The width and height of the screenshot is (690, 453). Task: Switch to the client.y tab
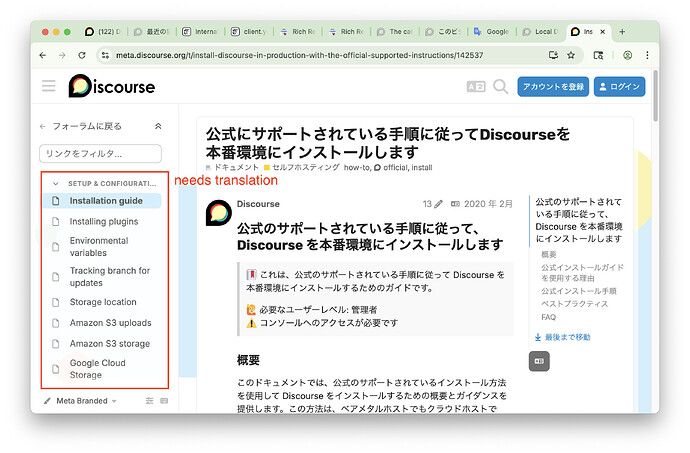[x=249, y=32]
